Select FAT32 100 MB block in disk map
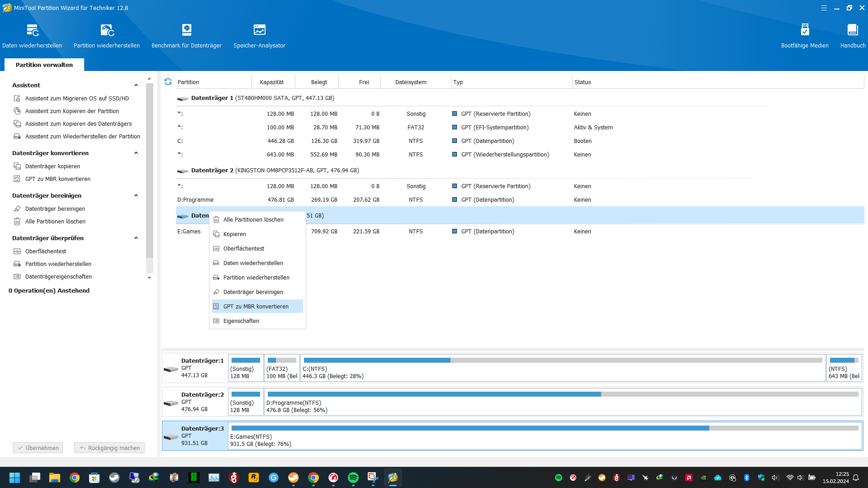The width and height of the screenshot is (868, 488). tap(282, 368)
